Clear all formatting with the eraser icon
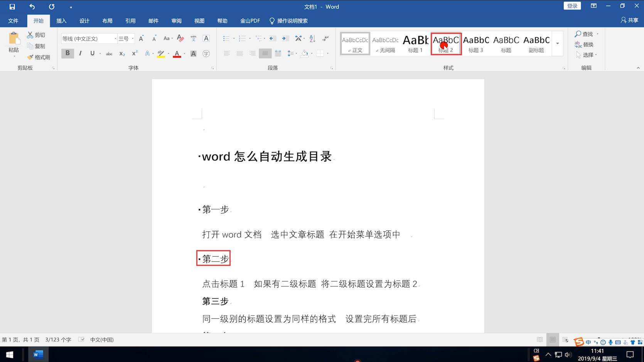 pyautogui.click(x=180, y=38)
